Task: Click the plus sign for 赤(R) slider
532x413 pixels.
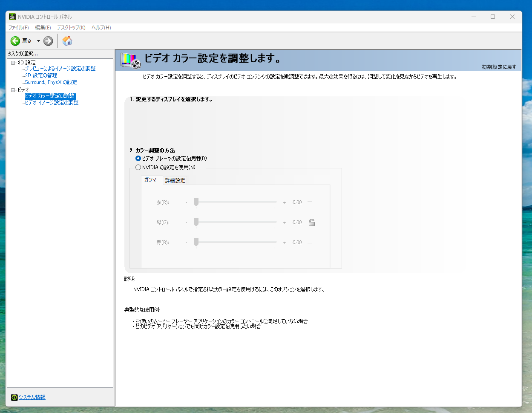Action: point(285,202)
